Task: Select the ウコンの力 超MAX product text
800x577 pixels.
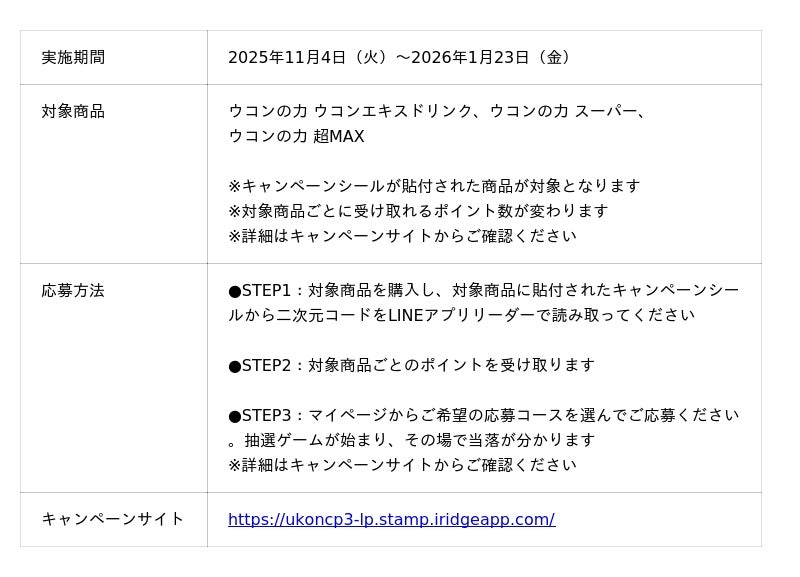Action: [x=296, y=137]
